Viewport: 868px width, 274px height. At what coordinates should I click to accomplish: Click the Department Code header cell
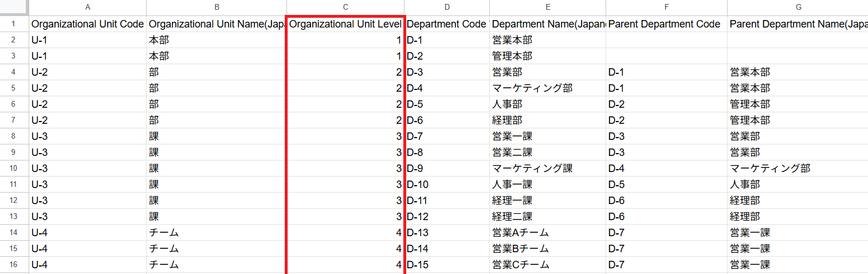coord(447,24)
